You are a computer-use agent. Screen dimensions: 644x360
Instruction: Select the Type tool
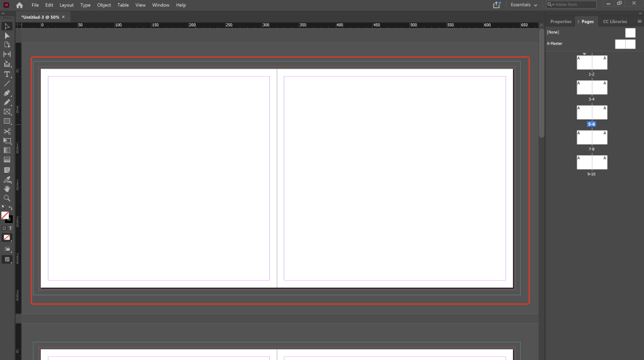(7, 74)
